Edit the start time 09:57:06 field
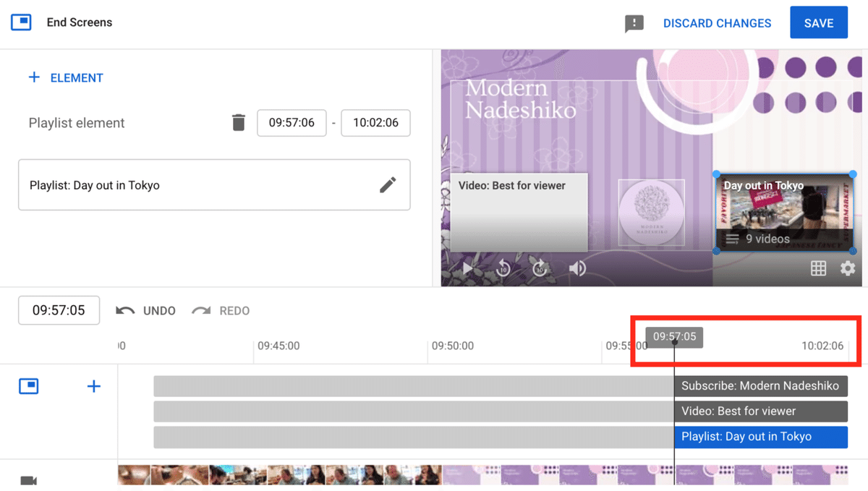The image size is (868, 491). pyautogui.click(x=292, y=123)
